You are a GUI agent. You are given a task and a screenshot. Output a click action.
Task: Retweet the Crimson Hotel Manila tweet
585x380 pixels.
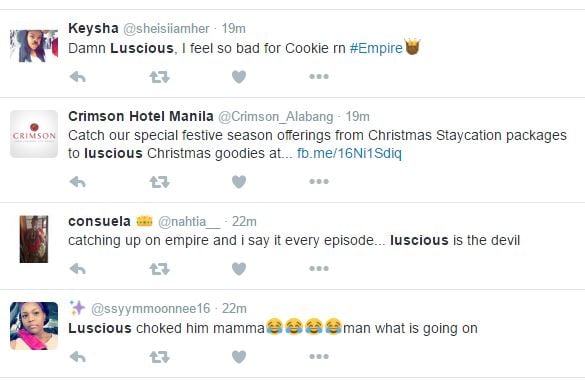point(159,182)
